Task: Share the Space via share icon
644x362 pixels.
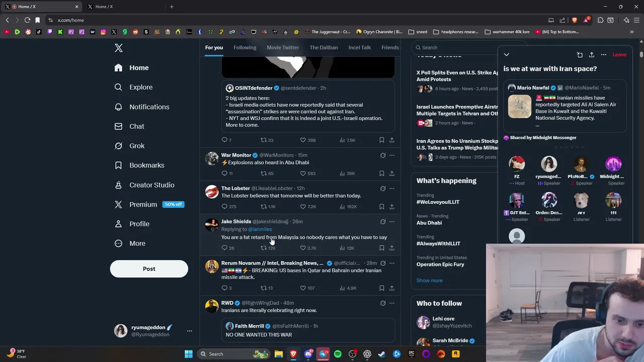Action: tap(592, 54)
